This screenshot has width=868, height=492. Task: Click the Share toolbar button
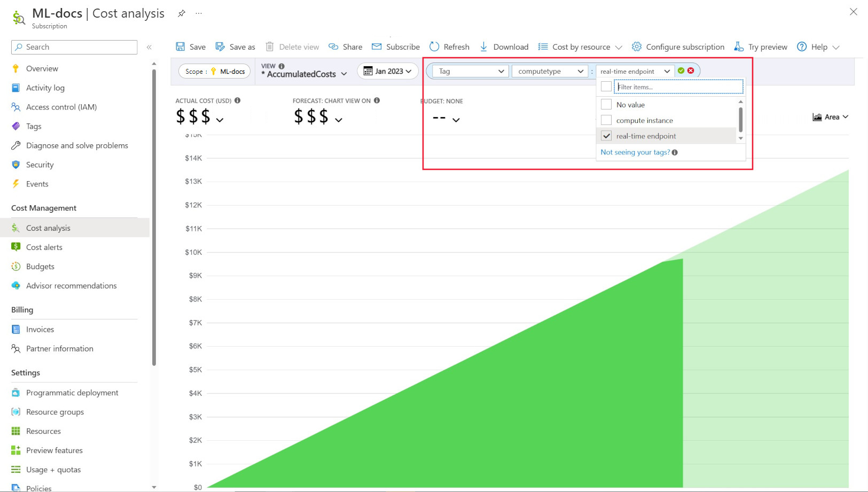(345, 46)
